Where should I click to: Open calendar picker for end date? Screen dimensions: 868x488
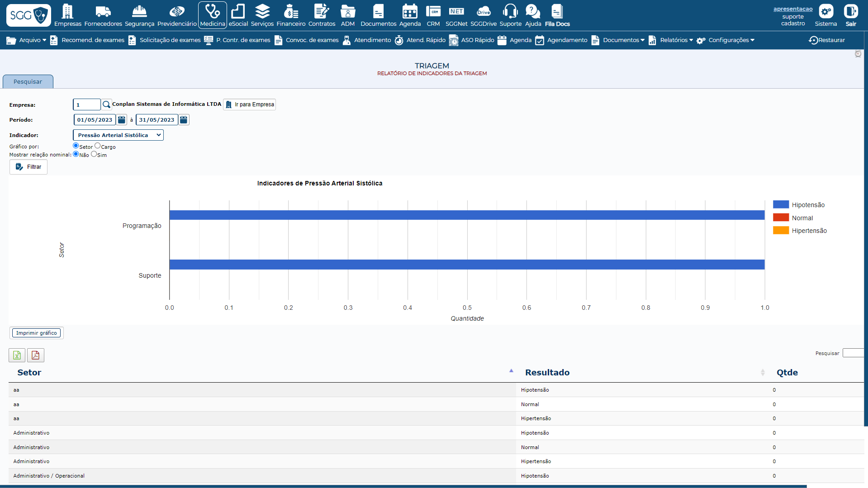coord(184,120)
